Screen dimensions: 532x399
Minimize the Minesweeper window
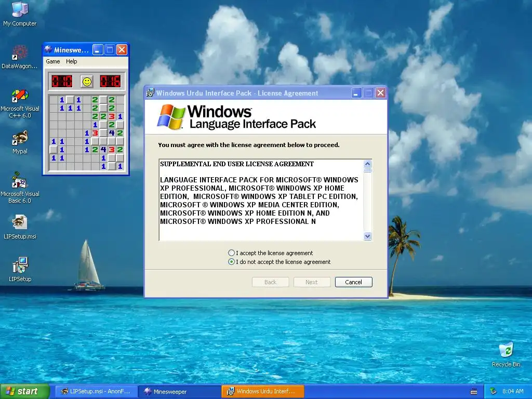(x=98, y=50)
